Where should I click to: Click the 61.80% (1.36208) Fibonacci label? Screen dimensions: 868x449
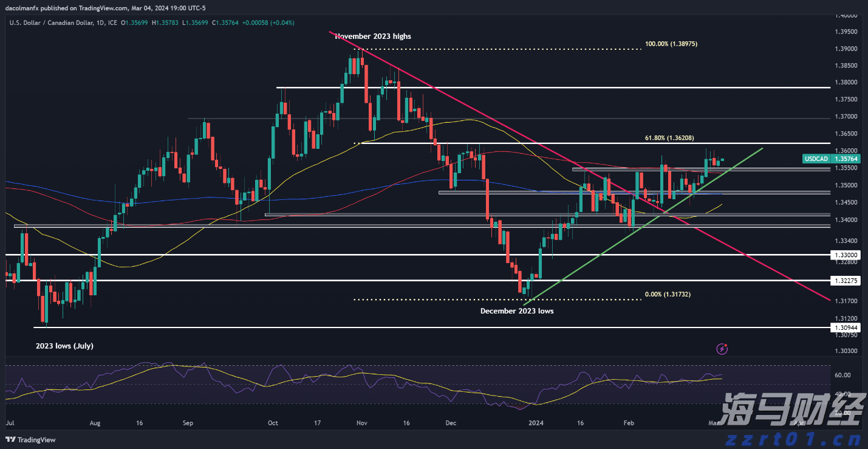click(x=669, y=138)
